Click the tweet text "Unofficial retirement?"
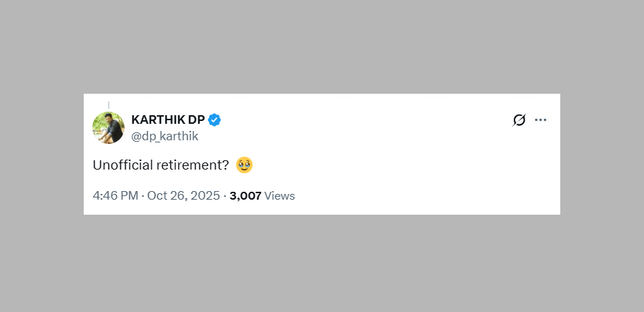644x312 pixels. point(161,165)
